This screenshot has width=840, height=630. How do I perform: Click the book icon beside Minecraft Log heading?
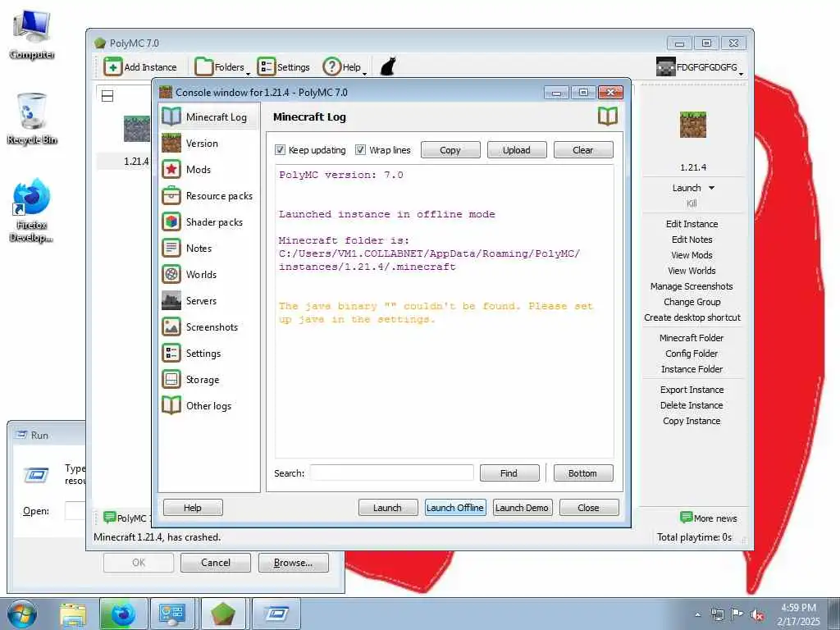[608, 116]
